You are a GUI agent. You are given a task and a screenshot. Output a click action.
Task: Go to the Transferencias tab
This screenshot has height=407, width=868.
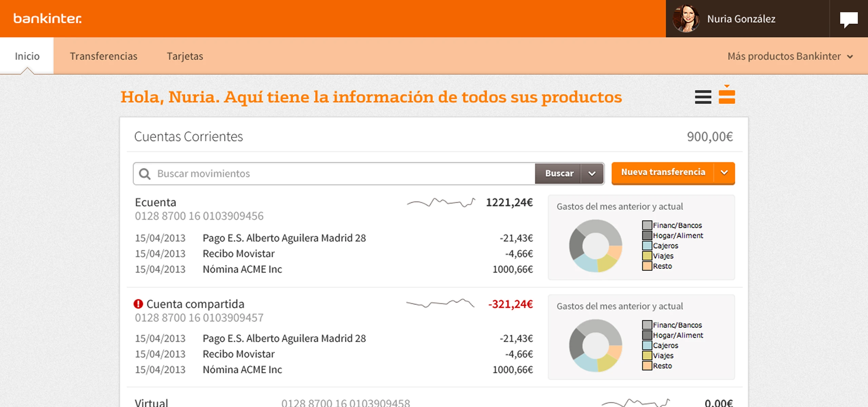[x=103, y=56]
